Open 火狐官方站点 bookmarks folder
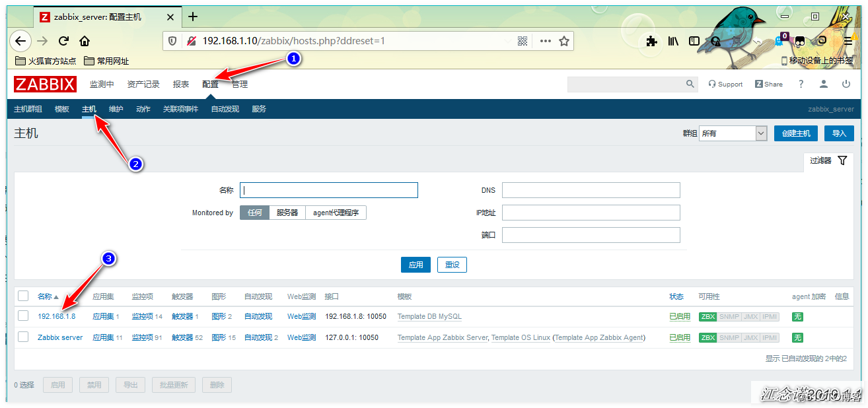This screenshot has width=868, height=408. 45,61
